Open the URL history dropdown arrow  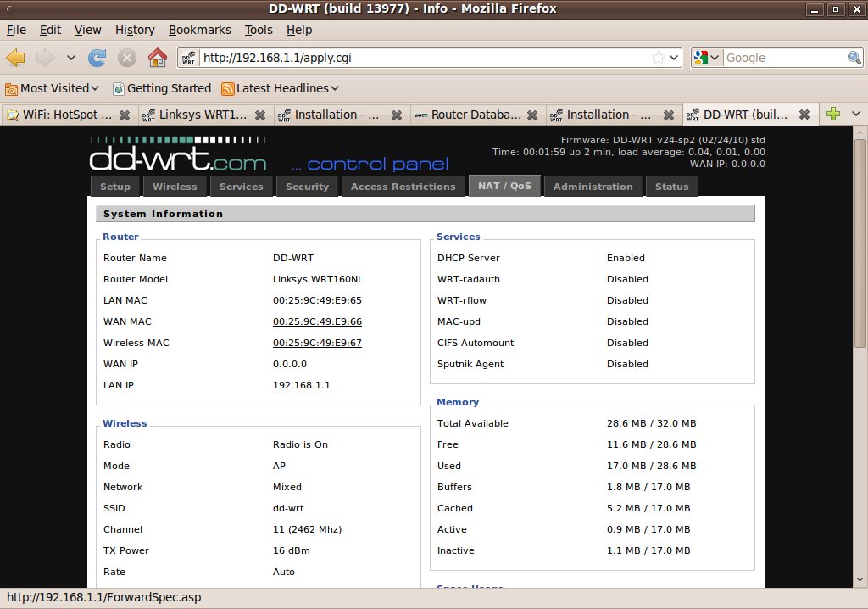(674, 58)
